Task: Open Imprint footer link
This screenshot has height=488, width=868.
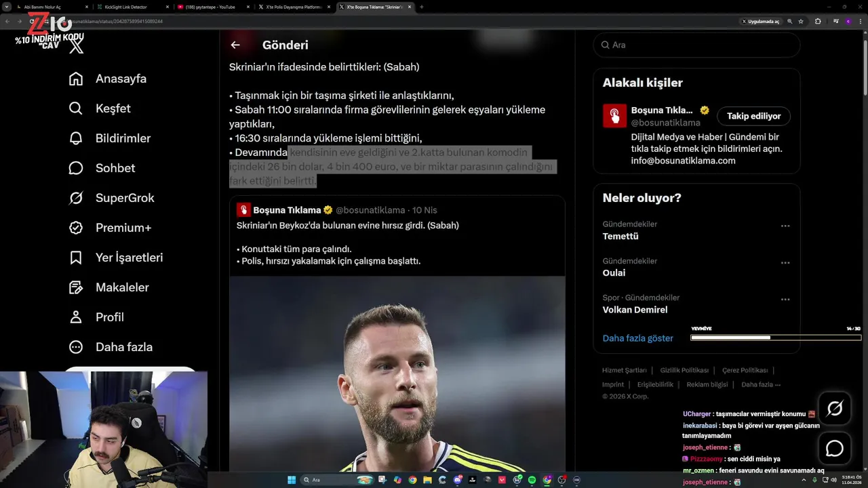Action: 613,384
